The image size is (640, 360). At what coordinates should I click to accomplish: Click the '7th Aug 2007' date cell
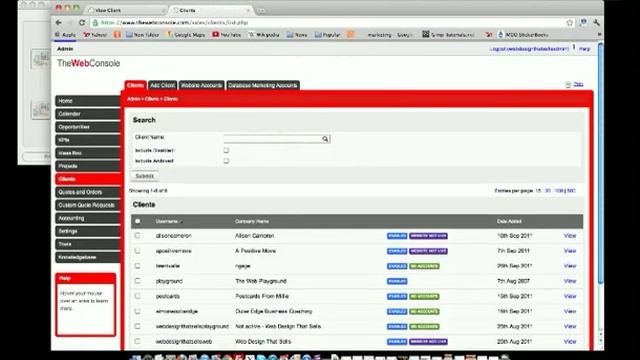tap(513, 281)
